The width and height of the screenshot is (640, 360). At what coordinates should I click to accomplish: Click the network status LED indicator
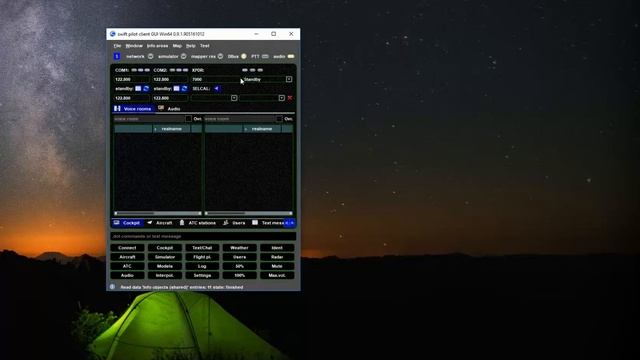151,56
